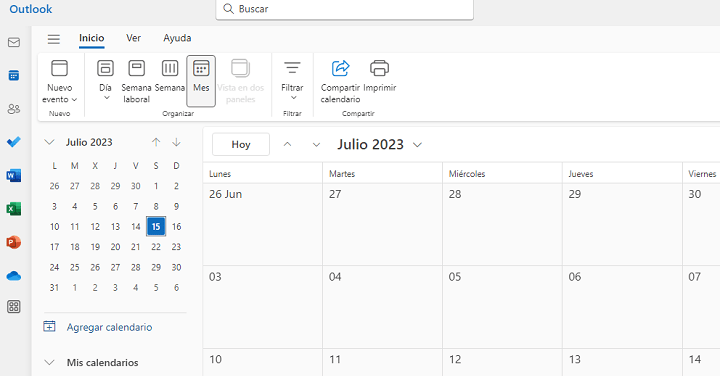The height and width of the screenshot is (376, 720).
Task: Open the Mail app in sidebar
Action: pyautogui.click(x=14, y=42)
